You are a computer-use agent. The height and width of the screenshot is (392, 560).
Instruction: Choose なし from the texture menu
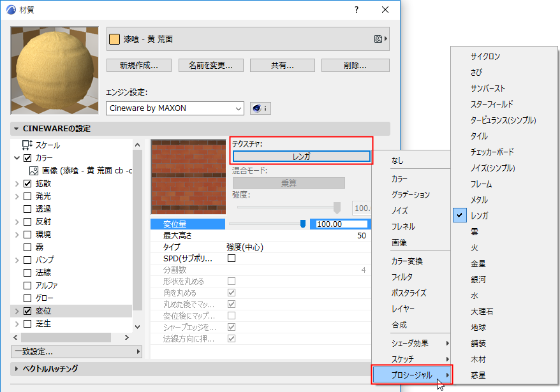411,161
